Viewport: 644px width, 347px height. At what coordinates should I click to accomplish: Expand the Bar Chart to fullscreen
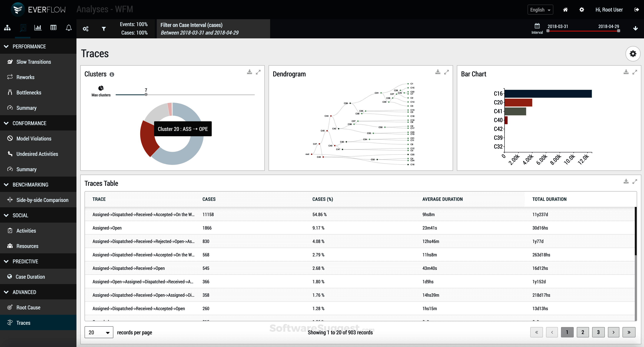click(635, 72)
